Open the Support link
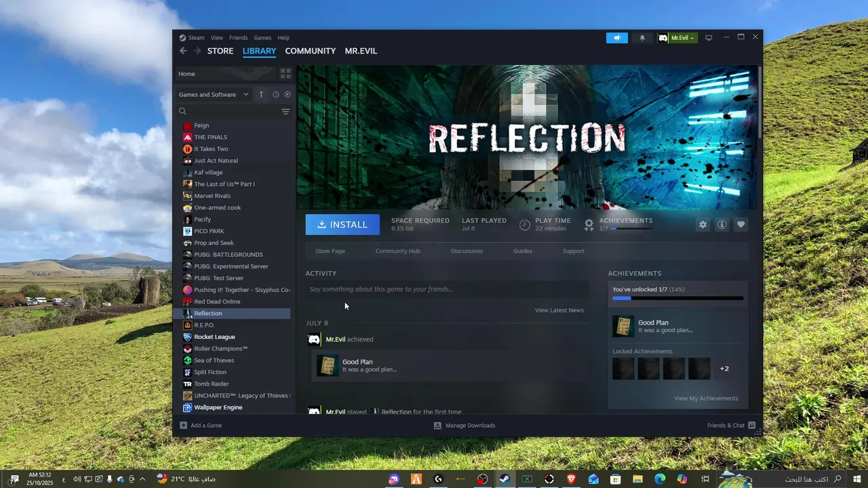Viewport: 868px width, 488px height. point(573,251)
